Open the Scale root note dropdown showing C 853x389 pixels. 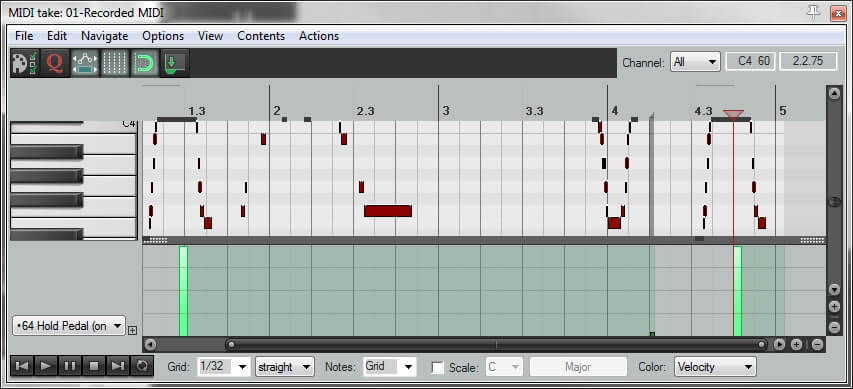[x=505, y=367]
